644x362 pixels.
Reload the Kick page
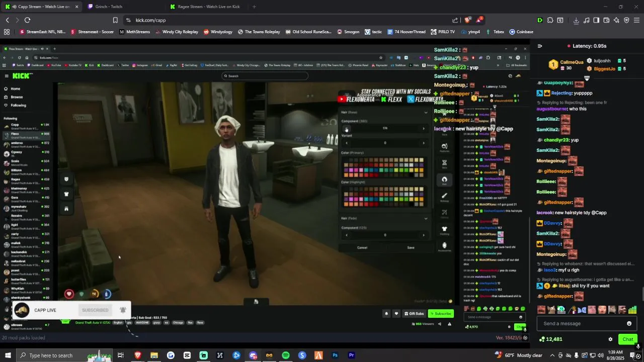coord(27,20)
